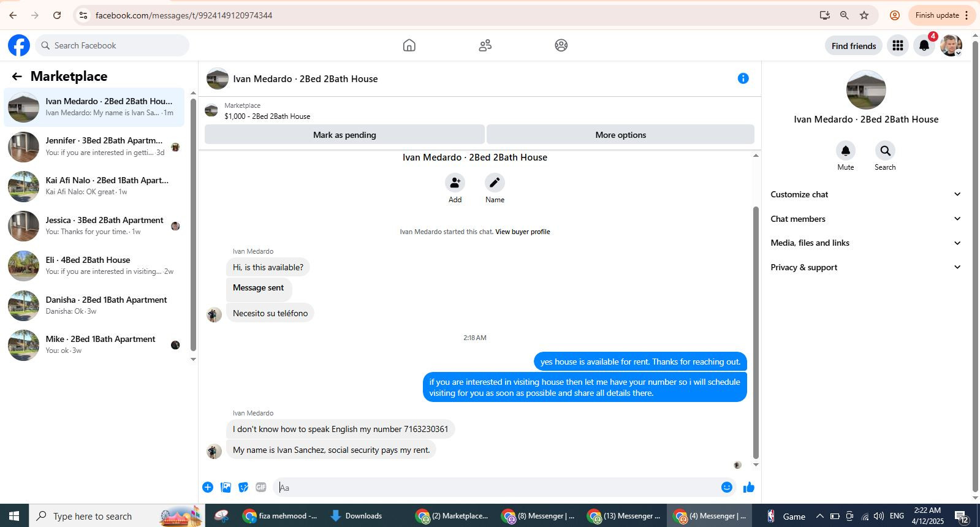Open Downloads from the taskbar
This screenshot has height=527, width=980.
pyautogui.click(x=356, y=516)
